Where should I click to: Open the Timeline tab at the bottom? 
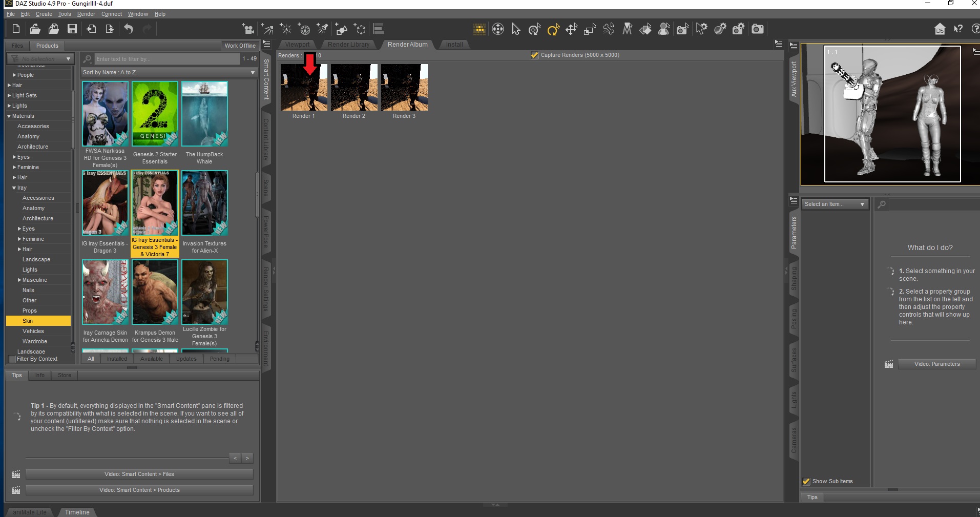77,512
